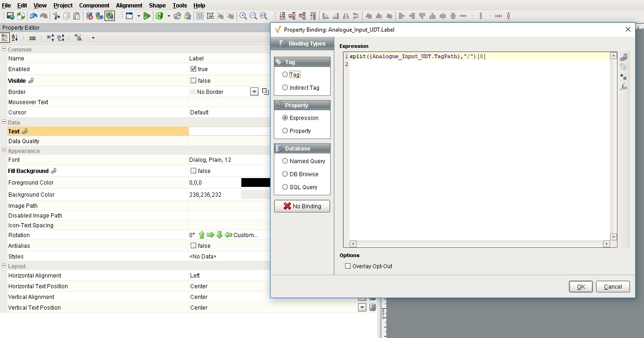Click the Zoom Out magnifier icon

click(253, 16)
